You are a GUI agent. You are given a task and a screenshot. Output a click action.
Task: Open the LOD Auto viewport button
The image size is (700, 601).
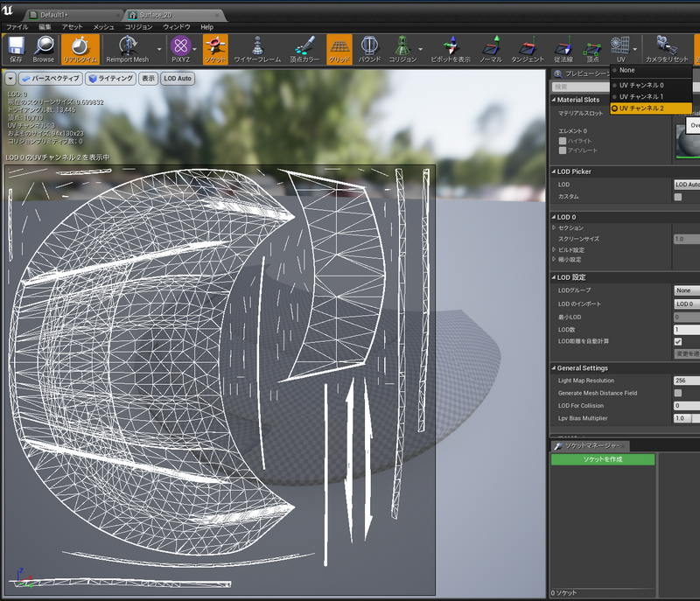click(178, 79)
